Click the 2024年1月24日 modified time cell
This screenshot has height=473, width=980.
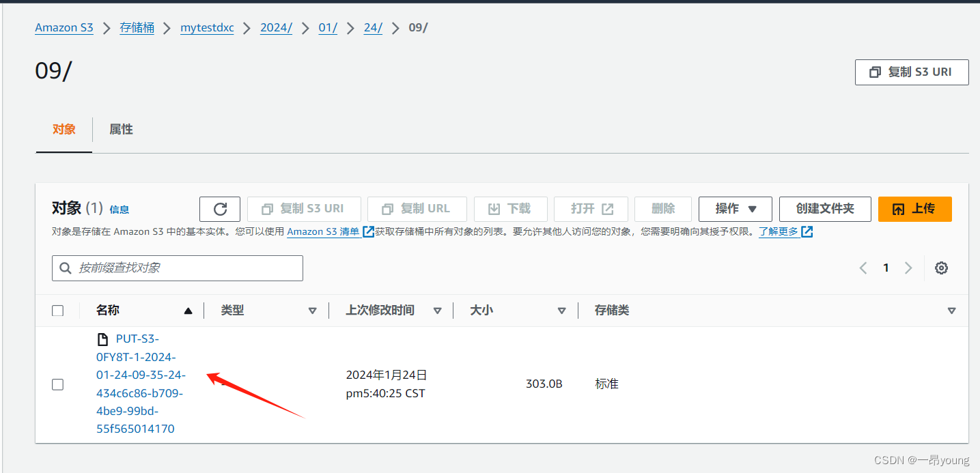point(387,384)
